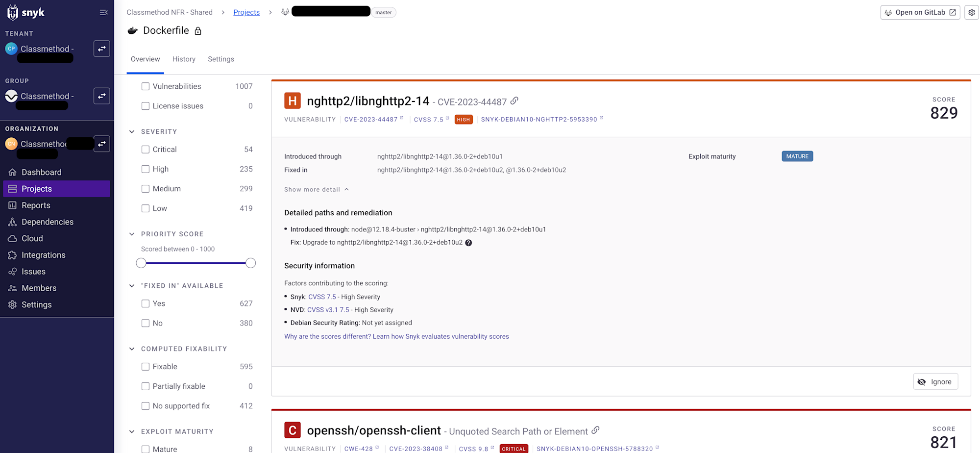Go to Cloud in the sidebar

coord(32,238)
